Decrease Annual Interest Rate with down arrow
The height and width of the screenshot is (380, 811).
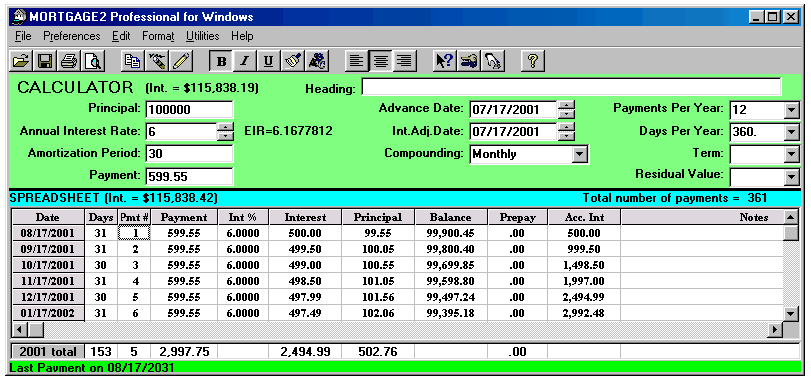pyautogui.click(x=225, y=136)
